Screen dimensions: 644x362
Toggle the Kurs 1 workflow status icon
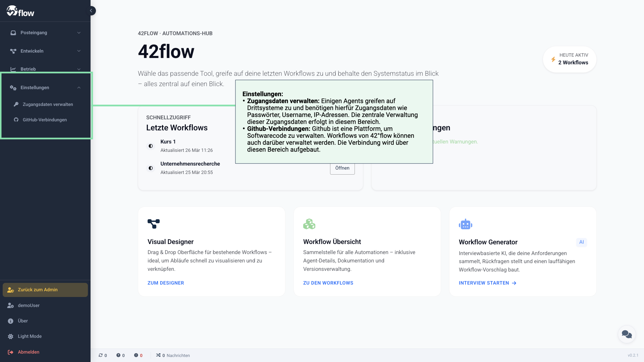pos(151,146)
